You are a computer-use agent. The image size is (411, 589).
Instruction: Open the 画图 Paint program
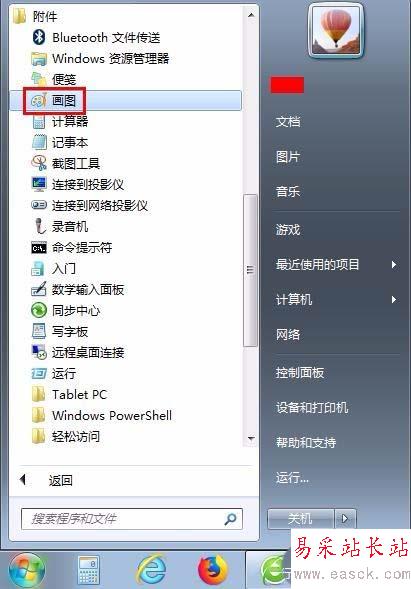point(126,101)
